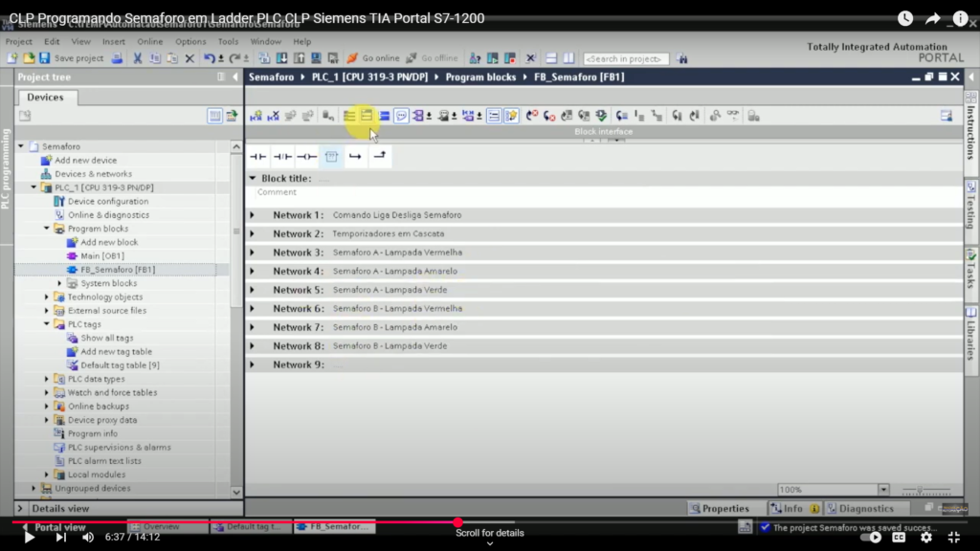Image resolution: width=980 pixels, height=551 pixels.
Task: Click the Paste icon in toolbar
Action: [x=172, y=58]
